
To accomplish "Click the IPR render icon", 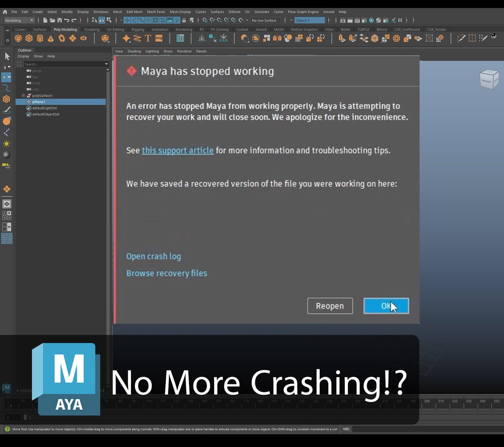I will [357, 20].
